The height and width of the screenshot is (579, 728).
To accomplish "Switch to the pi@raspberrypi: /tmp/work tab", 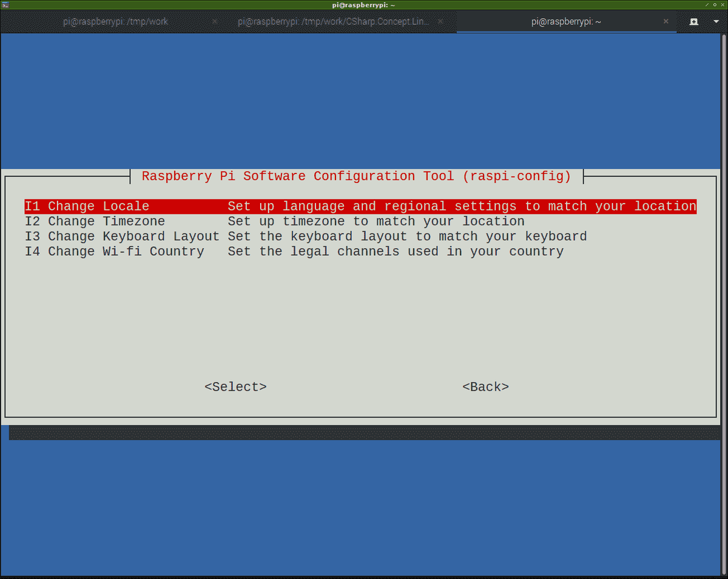I will (x=115, y=21).
